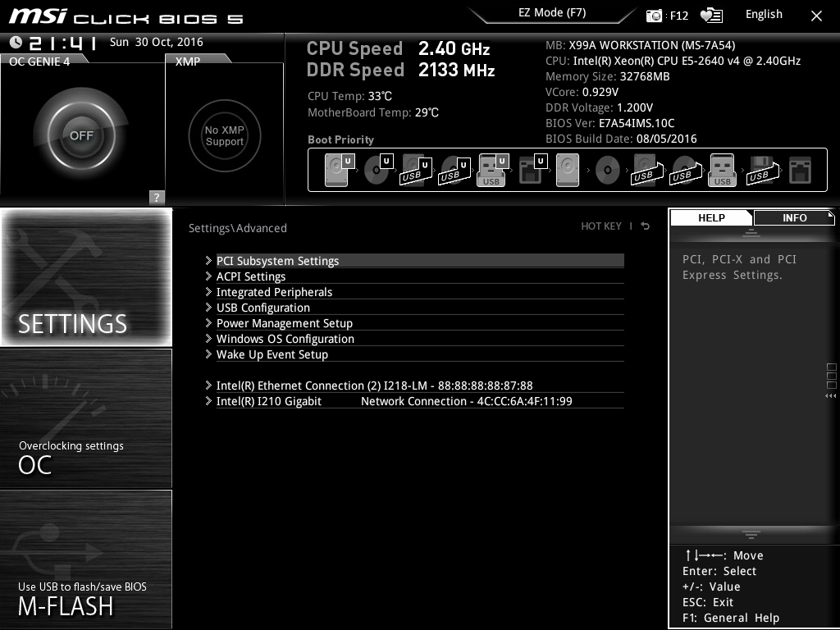This screenshot has width=840, height=630.
Task: Click the BIOS Build Date: 08/05/2016 text
Action: point(621,139)
